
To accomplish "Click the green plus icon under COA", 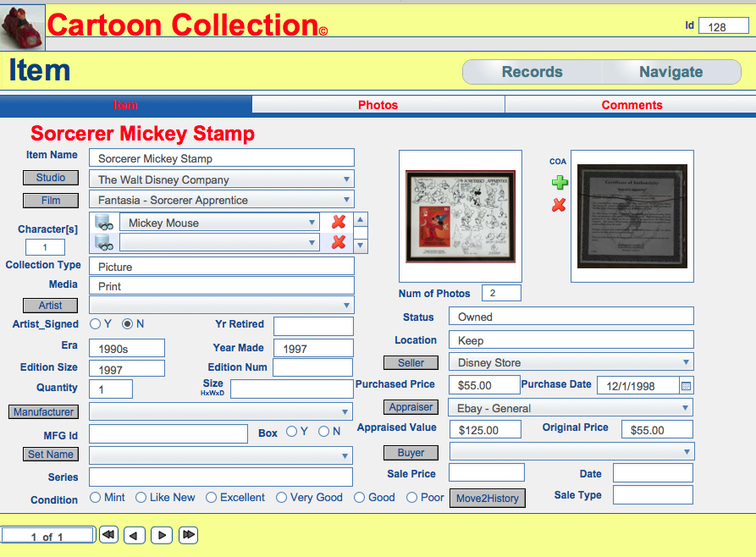I will pos(559,182).
